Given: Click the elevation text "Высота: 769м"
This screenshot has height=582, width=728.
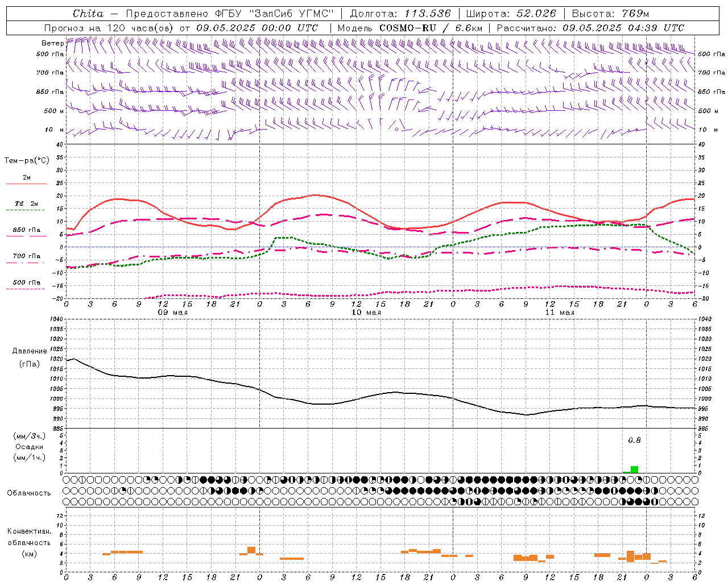Looking at the screenshot, I should pos(610,13).
